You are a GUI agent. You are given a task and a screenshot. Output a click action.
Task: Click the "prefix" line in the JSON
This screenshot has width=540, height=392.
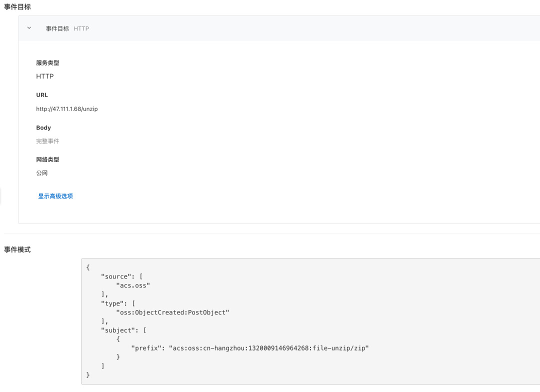[x=250, y=348]
